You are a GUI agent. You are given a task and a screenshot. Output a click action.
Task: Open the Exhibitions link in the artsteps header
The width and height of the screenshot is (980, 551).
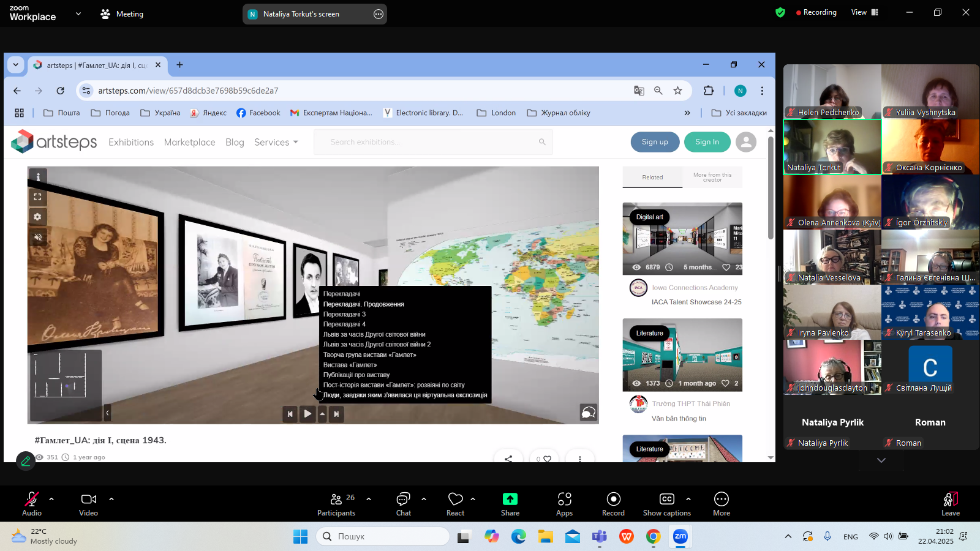[131, 142]
